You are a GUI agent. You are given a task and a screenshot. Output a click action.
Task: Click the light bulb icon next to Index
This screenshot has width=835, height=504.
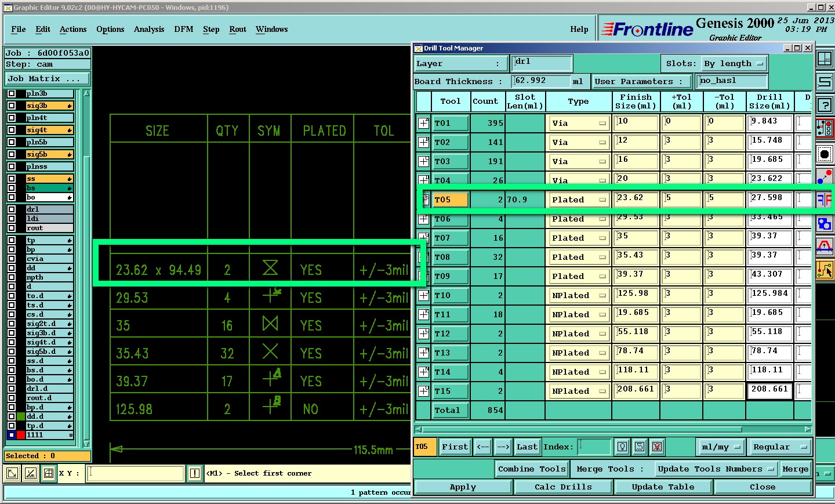click(x=622, y=447)
